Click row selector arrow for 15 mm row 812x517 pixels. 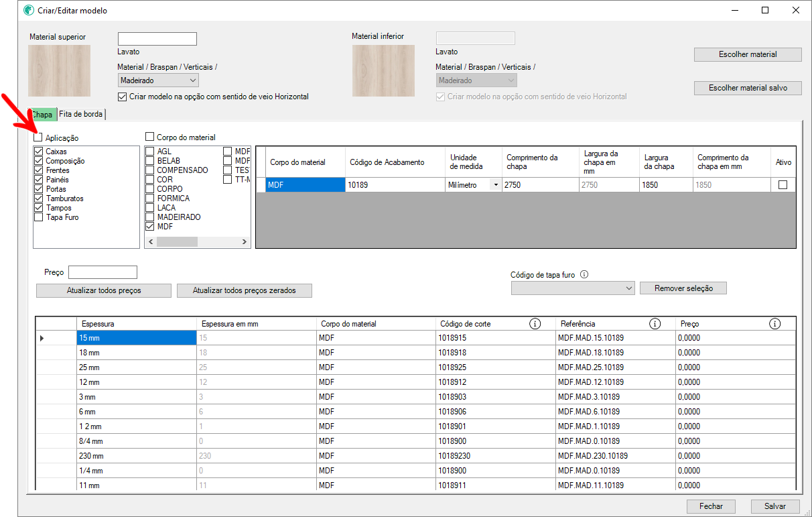click(42, 338)
